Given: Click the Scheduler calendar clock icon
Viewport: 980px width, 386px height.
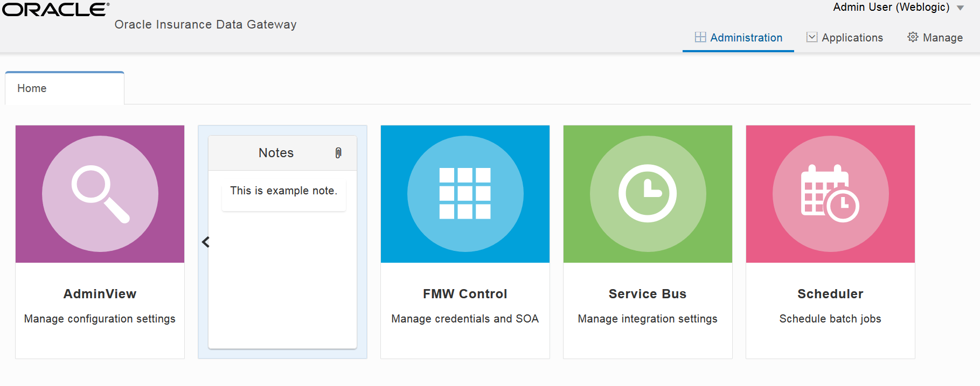Looking at the screenshot, I should click(x=830, y=194).
